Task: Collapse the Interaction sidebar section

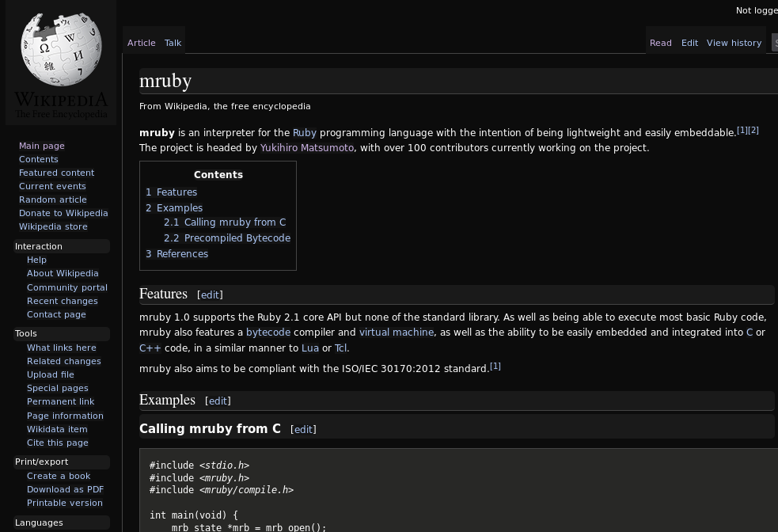Action: (62, 246)
